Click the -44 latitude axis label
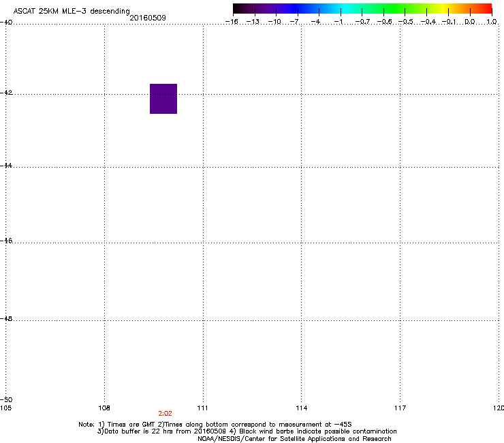The height and width of the screenshot is (443, 504). (6, 166)
